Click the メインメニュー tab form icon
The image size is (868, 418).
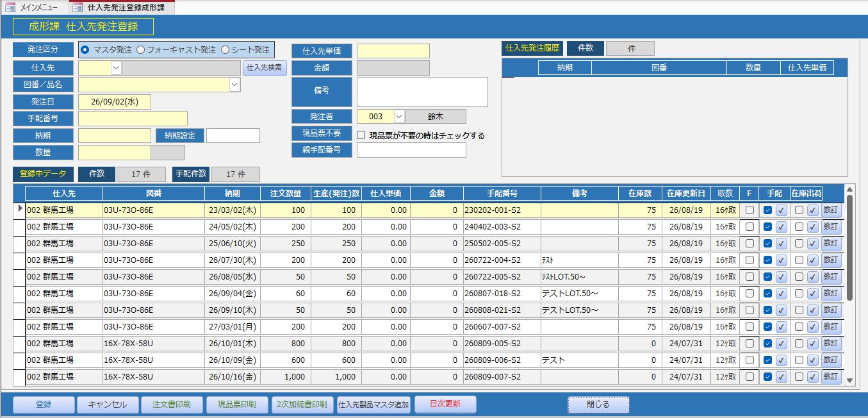(10, 8)
